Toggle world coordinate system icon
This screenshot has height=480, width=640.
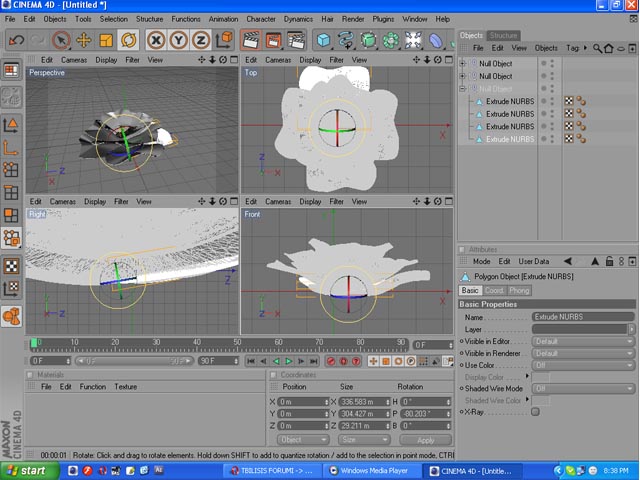tap(224, 40)
